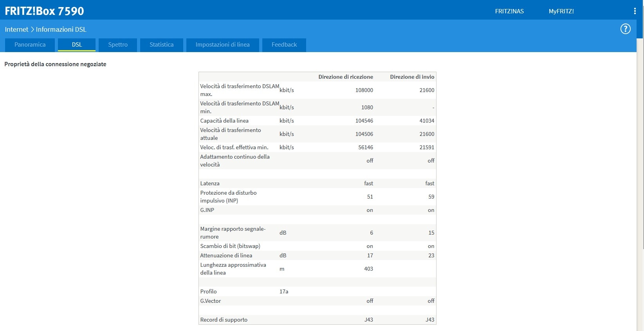Open the MyFRITZ! link
This screenshot has height=331, width=644.
click(561, 11)
